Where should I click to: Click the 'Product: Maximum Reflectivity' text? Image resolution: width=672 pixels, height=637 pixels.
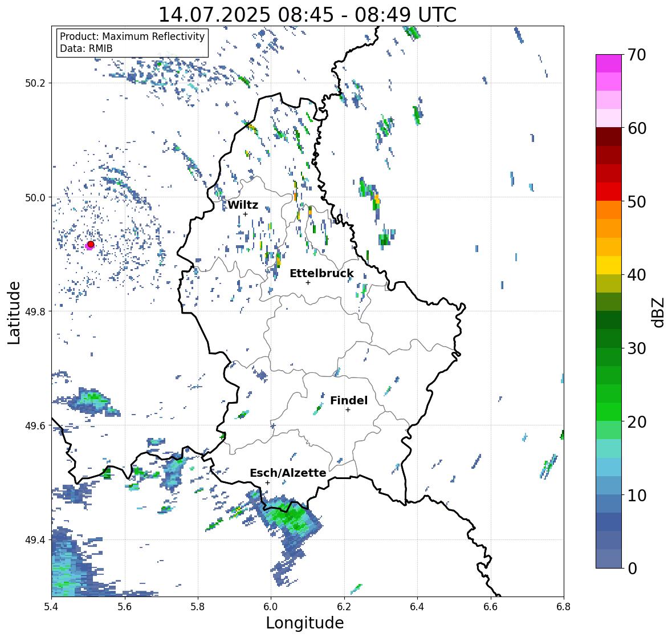click(x=132, y=36)
